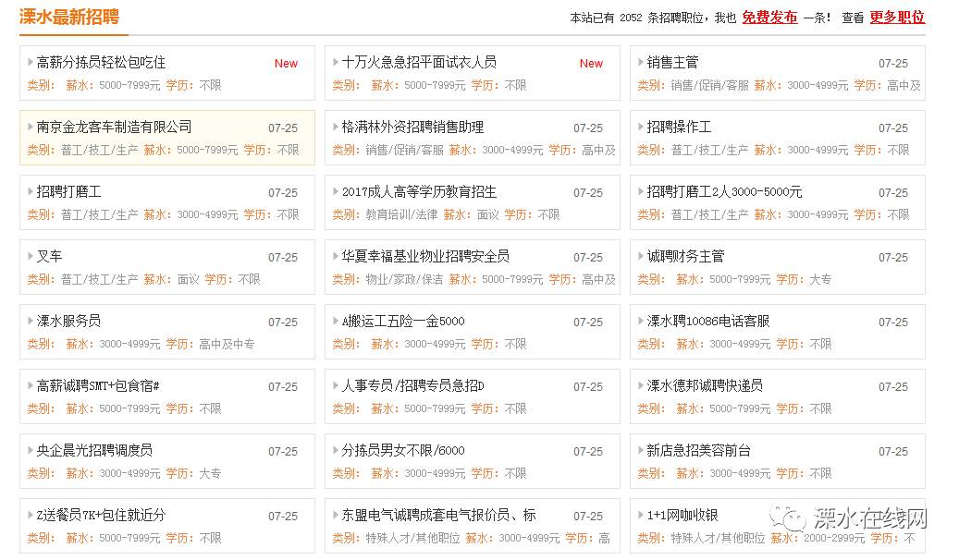Click the 07-25 date on 分拣员男女不限/6000
The image size is (959, 560).
588,451
